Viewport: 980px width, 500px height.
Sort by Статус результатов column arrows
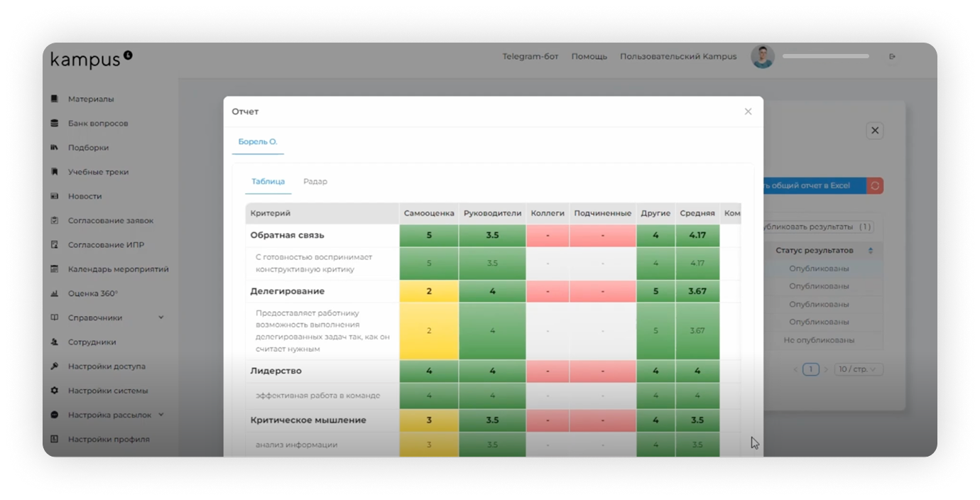(871, 251)
